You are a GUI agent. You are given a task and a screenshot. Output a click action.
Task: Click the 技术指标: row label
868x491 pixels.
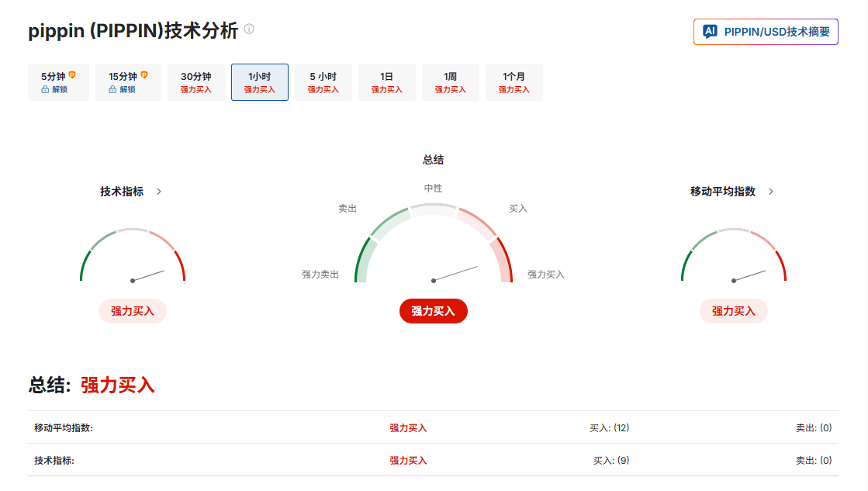pyautogui.click(x=54, y=461)
